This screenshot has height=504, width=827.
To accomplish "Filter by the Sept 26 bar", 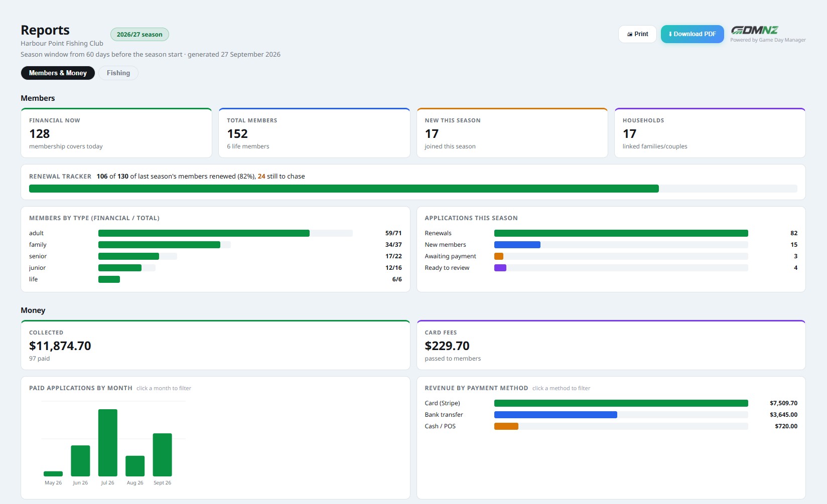I will click(162, 455).
